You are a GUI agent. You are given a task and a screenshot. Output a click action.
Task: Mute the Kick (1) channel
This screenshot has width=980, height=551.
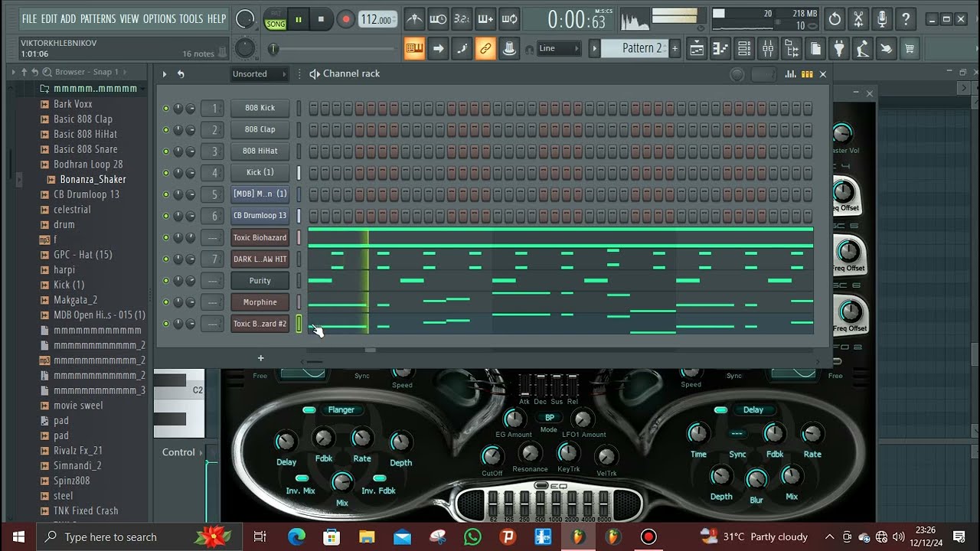pos(166,173)
